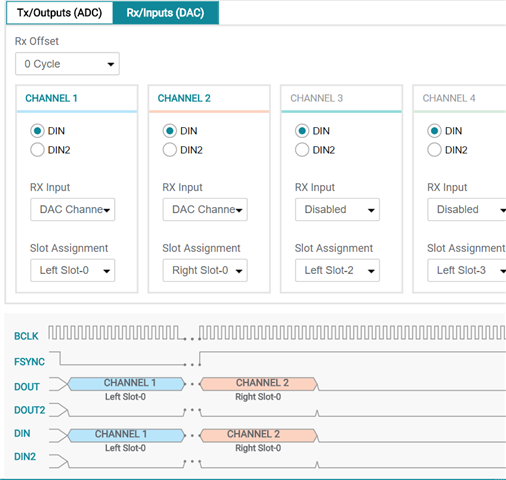
Task: Open Channel 3 RX Input Disabled dropdown
Action: (337, 210)
